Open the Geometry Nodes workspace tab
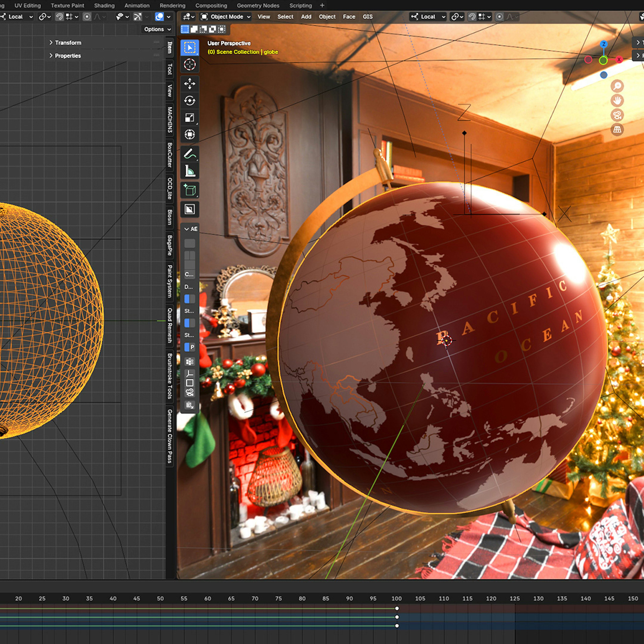 258,5
